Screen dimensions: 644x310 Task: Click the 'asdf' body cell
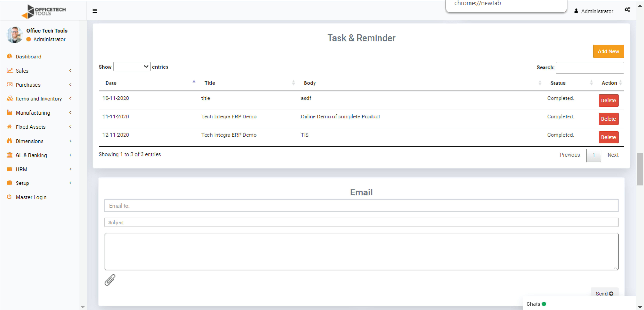(x=306, y=98)
